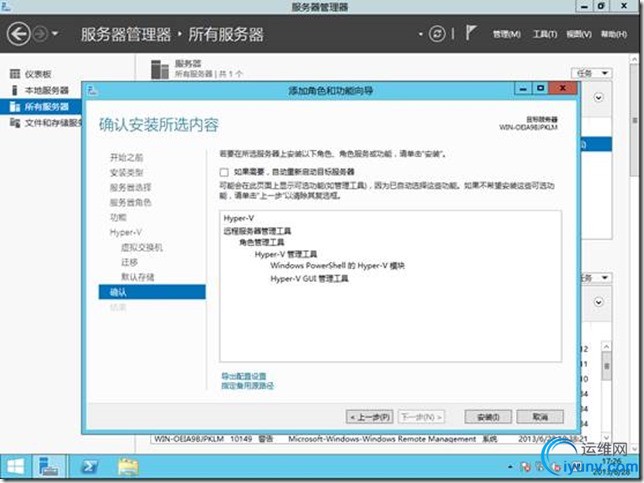The height and width of the screenshot is (483, 644).
Task: Close the 添加角色和功能向导 window
Action: (563, 88)
